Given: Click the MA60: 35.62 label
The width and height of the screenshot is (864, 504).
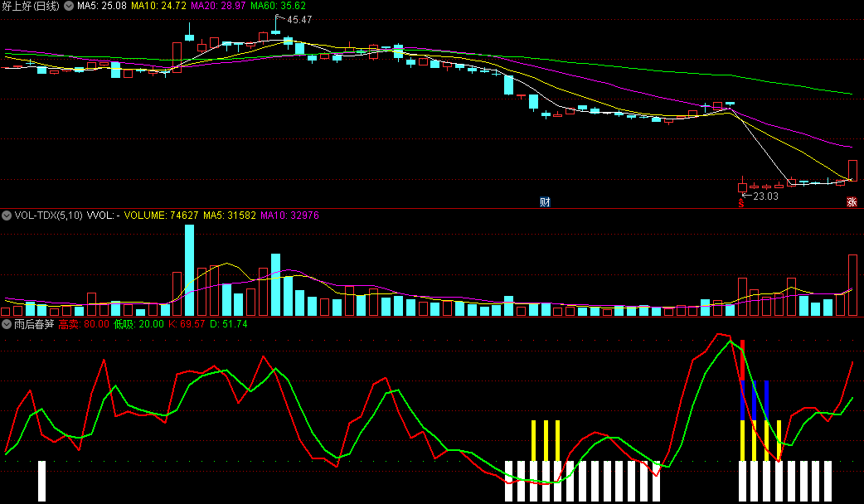Looking at the screenshot, I should (278, 6).
